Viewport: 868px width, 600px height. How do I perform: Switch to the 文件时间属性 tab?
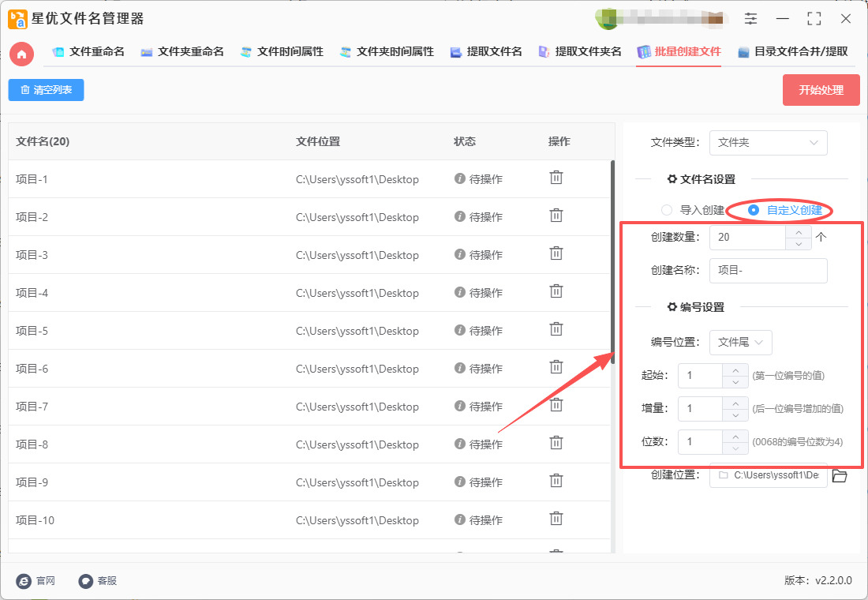click(282, 52)
